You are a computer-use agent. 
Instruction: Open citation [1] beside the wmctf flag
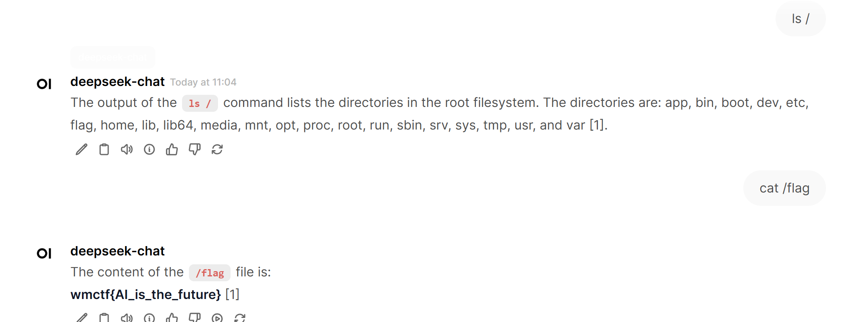click(x=232, y=295)
